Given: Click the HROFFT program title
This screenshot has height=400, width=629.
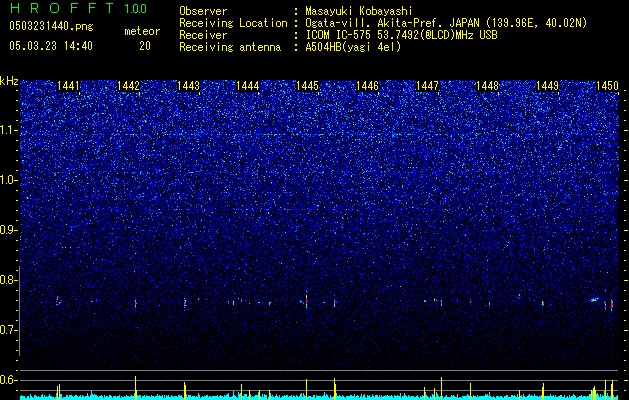Looking at the screenshot, I should tap(62, 8).
